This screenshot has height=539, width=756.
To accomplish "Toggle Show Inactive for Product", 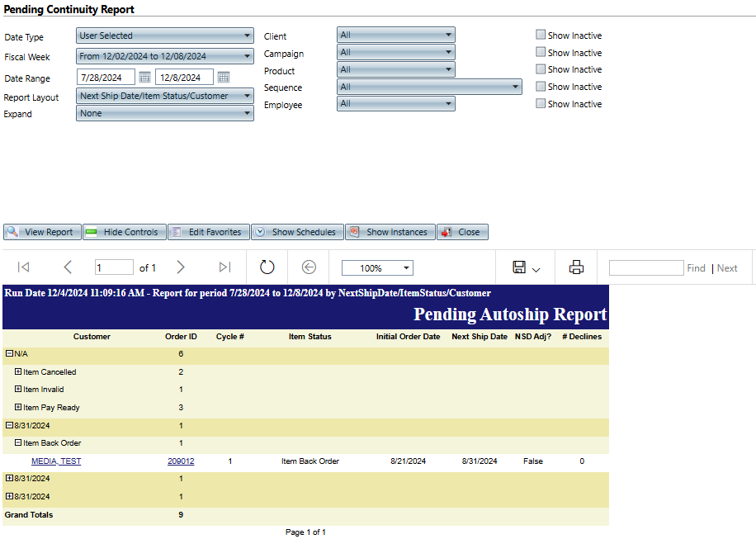I will point(541,69).
